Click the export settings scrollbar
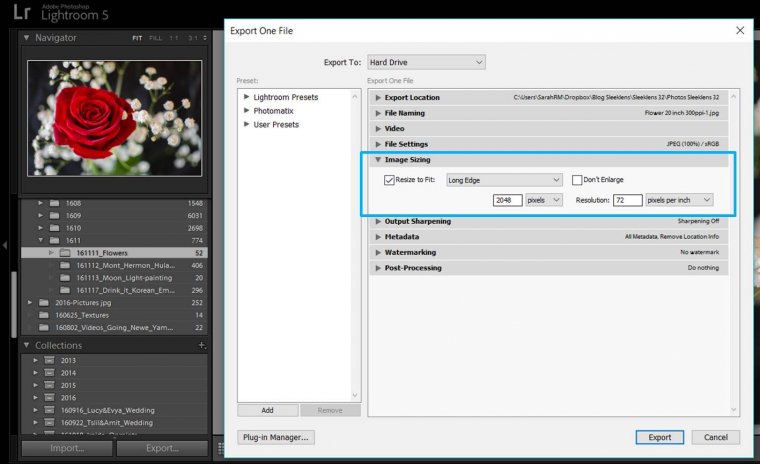760x464 pixels. [733, 253]
